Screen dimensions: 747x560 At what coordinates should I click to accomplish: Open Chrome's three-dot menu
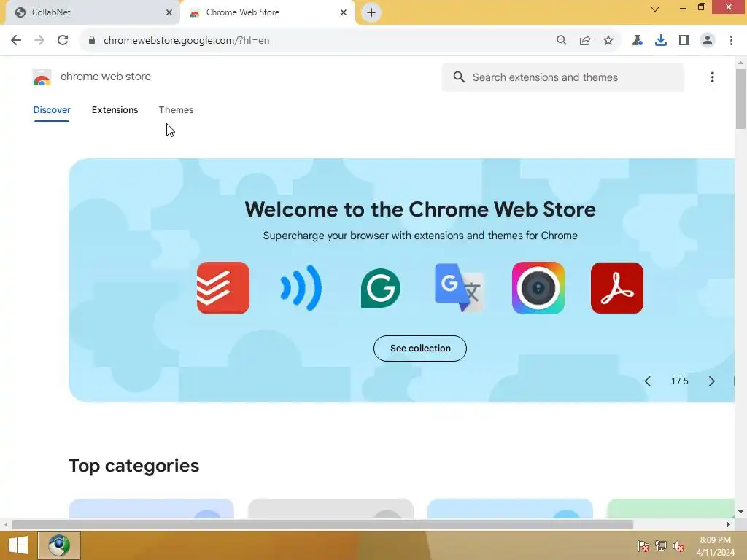[x=731, y=41]
